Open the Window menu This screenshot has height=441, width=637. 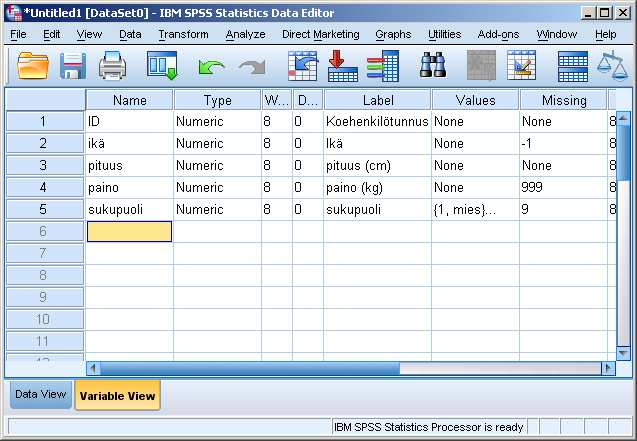pos(557,35)
